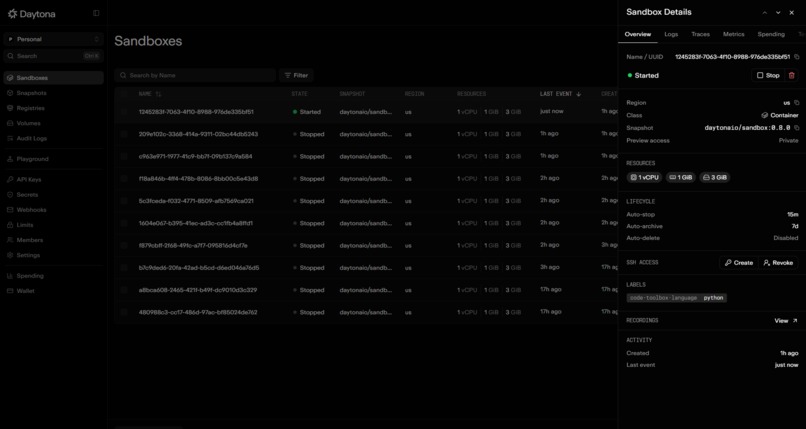Click the Auto-stop value 15m
Image resolution: width=806 pixels, height=429 pixels.
tap(793, 215)
